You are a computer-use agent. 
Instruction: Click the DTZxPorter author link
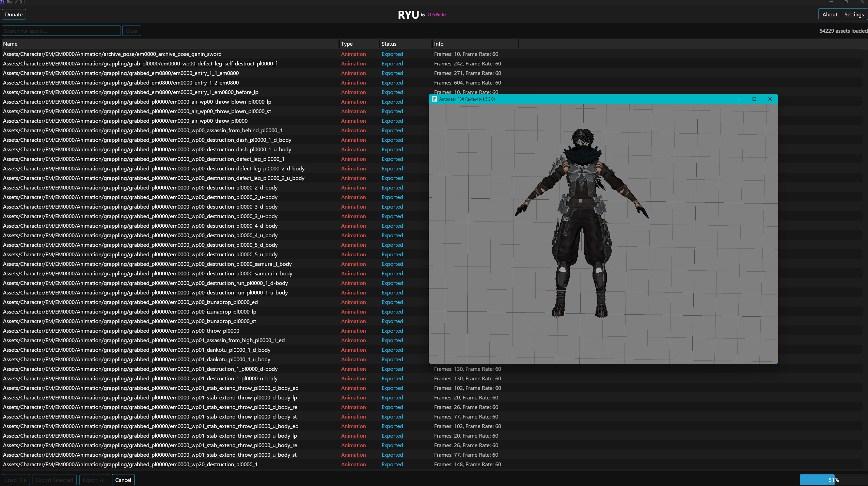tap(436, 15)
